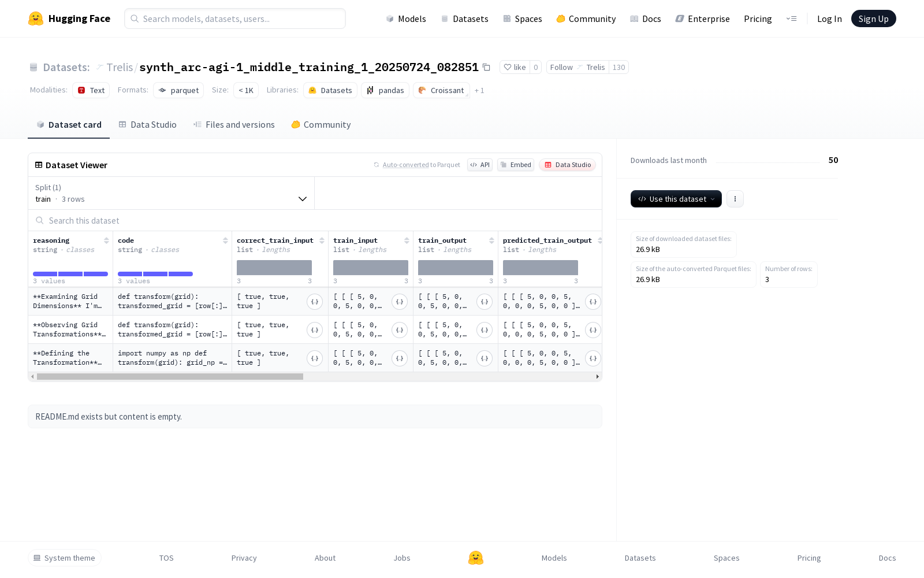Expand correct_train_input cell in Defining the Transformation row
Viewport: 924px width, 578px height.
point(315,358)
